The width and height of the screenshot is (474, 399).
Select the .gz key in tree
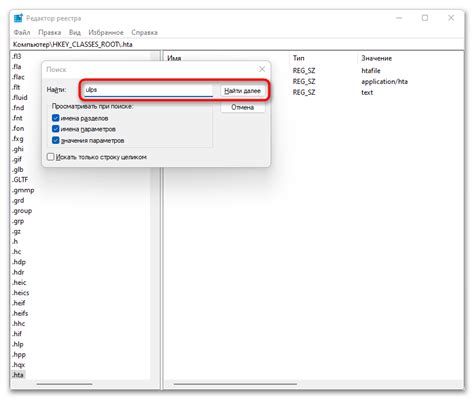16,231
